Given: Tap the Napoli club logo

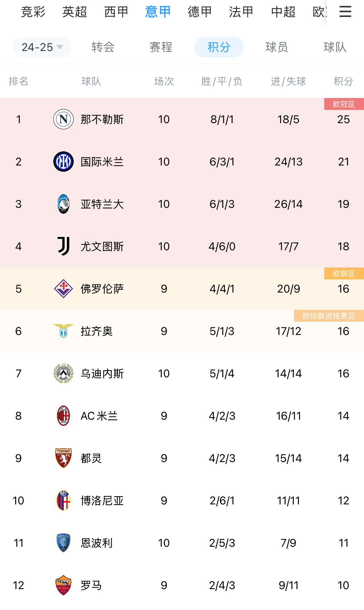Looking at the screenshot, I should click(x=63, y=119).
